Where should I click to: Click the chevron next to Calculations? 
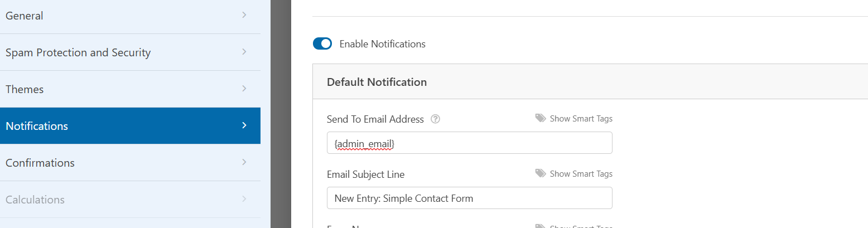[x=244, y=199]
